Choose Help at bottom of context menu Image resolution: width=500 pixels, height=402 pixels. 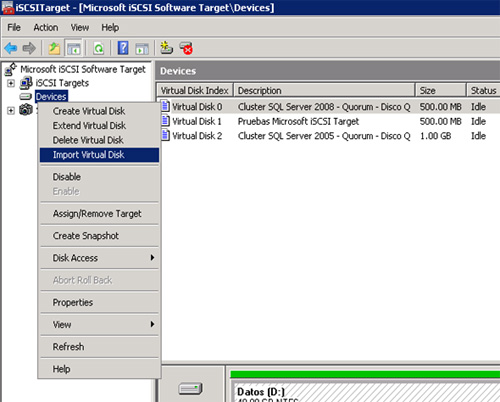click(x=99, y=369)
